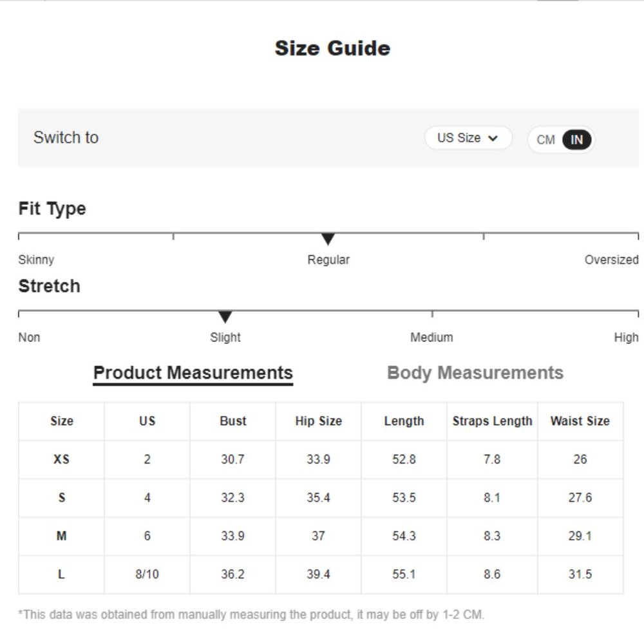Click the High stretch label
Image resolution: width=644 pixels, height=644 pixels.
pyautogui.click(x=626, y=337)
